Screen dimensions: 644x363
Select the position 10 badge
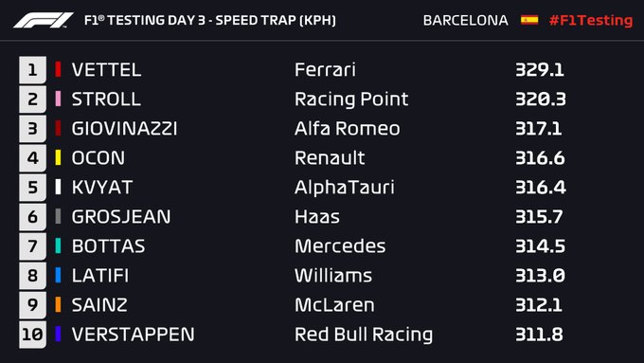32,335
